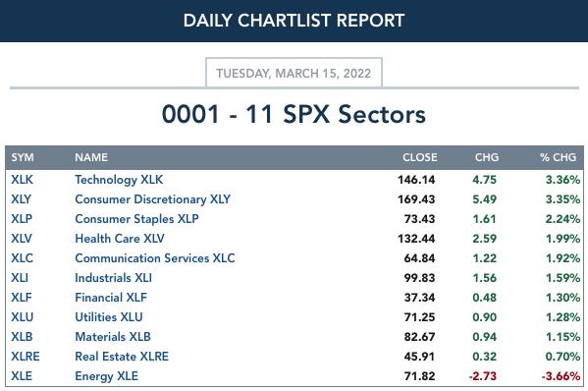
Task: Open Communication Services XLC link
Action: pyautogui.click(x=155, y=258)
